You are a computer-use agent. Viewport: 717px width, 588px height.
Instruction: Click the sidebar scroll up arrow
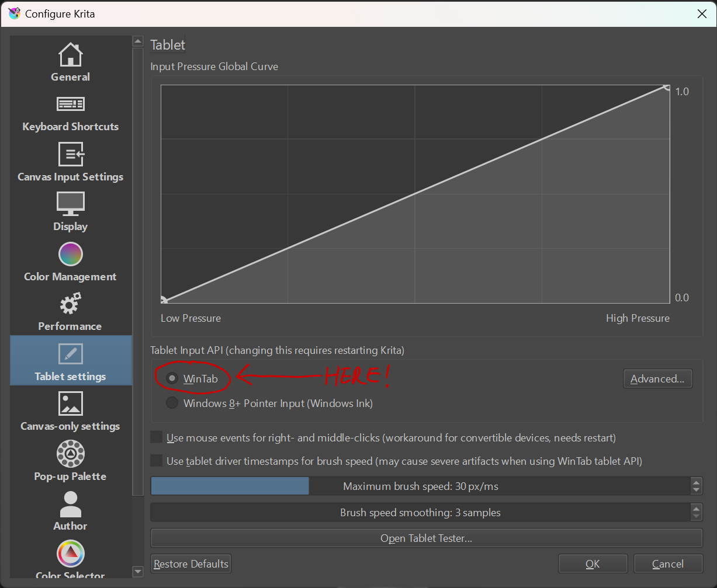138,41
